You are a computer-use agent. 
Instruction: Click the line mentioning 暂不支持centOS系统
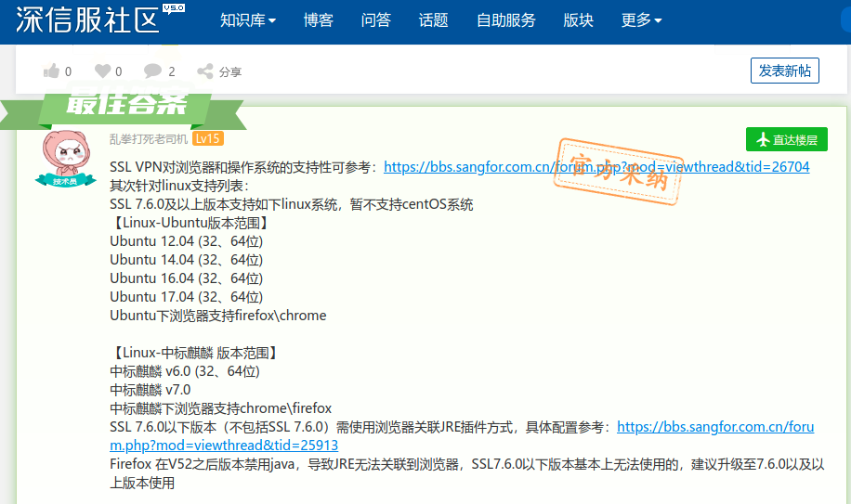[292, 204]
